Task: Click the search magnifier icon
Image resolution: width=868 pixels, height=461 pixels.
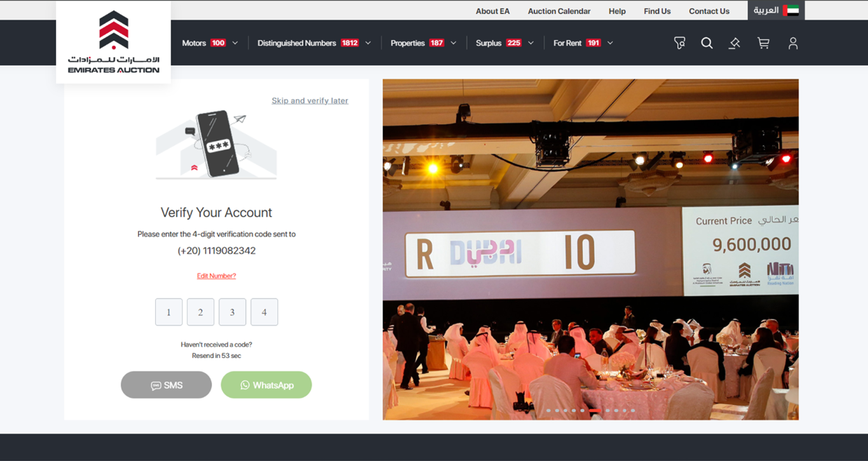Action: pyautogui.click(x=707, y=43)
